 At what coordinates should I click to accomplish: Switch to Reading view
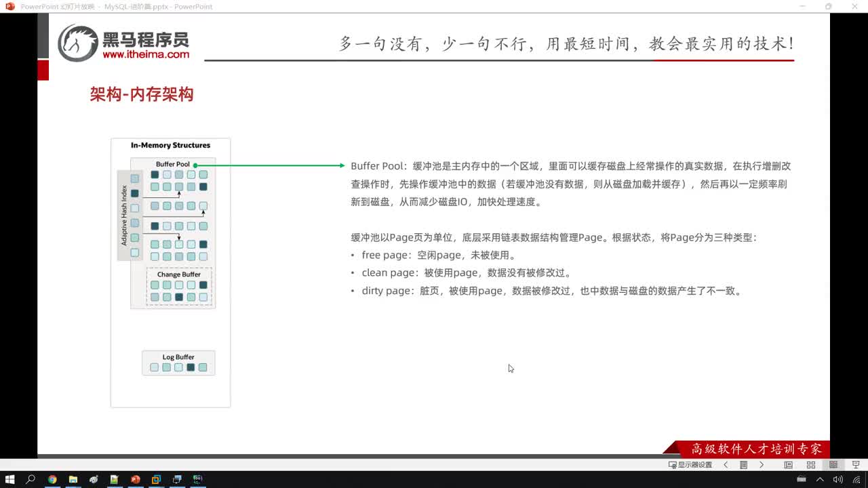[x=833, y=465]
